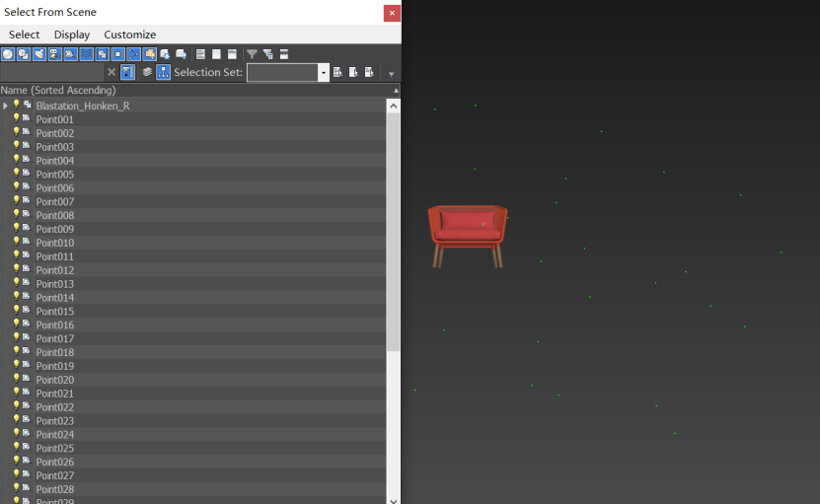The image size is (820, 504).
Task: Select Point028 in the list
Action: tap(55, 489)
